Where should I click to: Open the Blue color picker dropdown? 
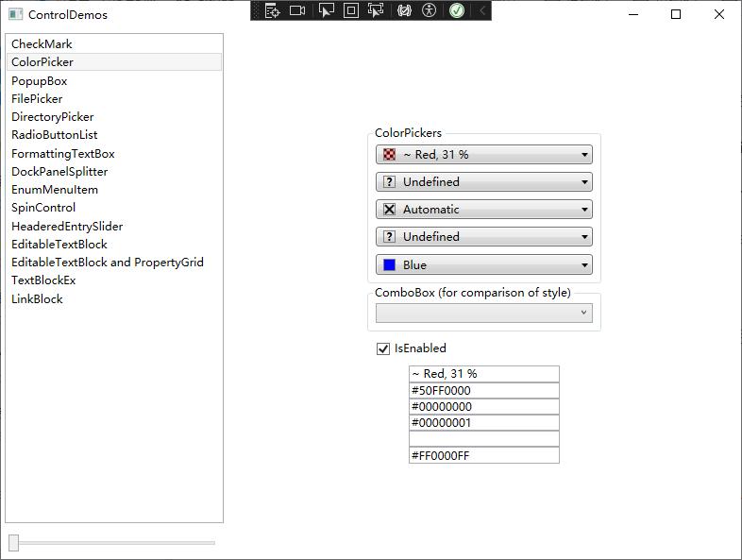483,265
